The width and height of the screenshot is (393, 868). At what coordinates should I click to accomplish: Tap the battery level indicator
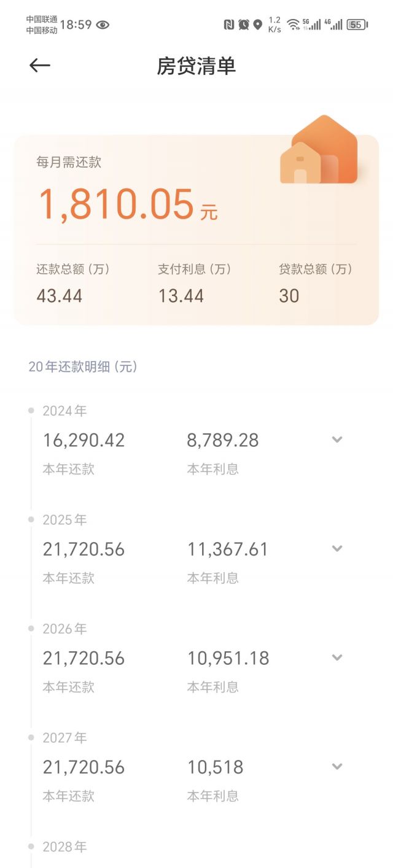[356, 25]
